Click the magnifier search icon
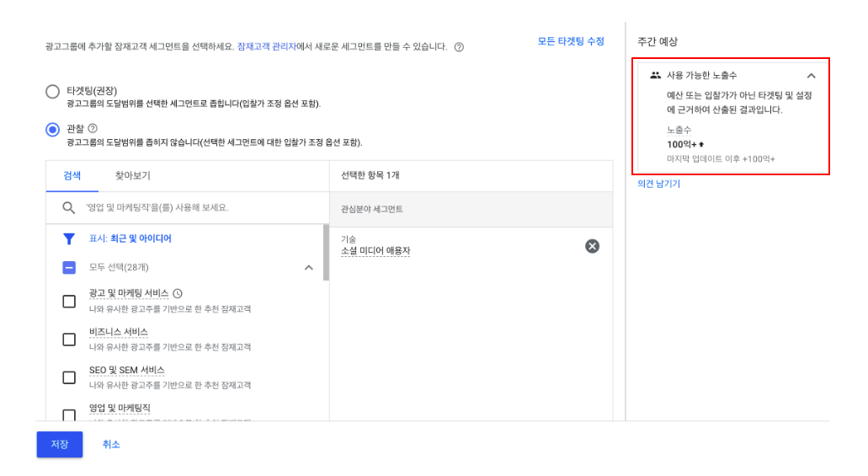Screen dimensions: 868x476 pyautogui.click(x=69, y=208)
